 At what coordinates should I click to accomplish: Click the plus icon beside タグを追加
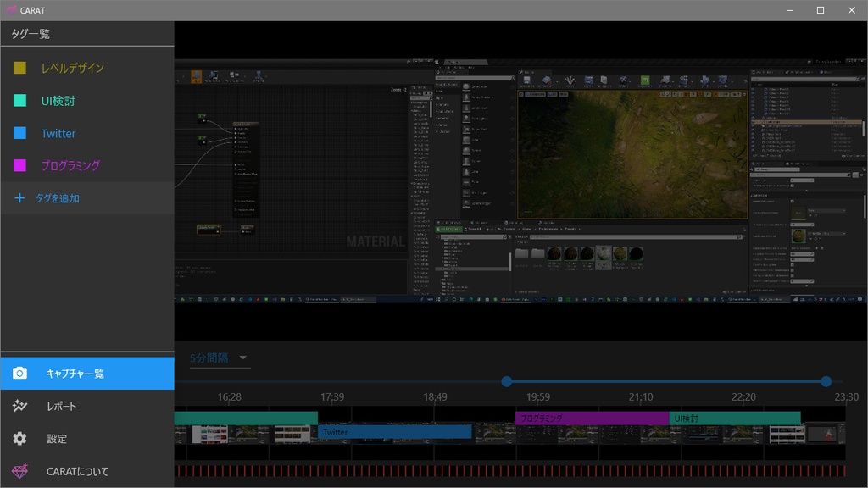(20, 198)
